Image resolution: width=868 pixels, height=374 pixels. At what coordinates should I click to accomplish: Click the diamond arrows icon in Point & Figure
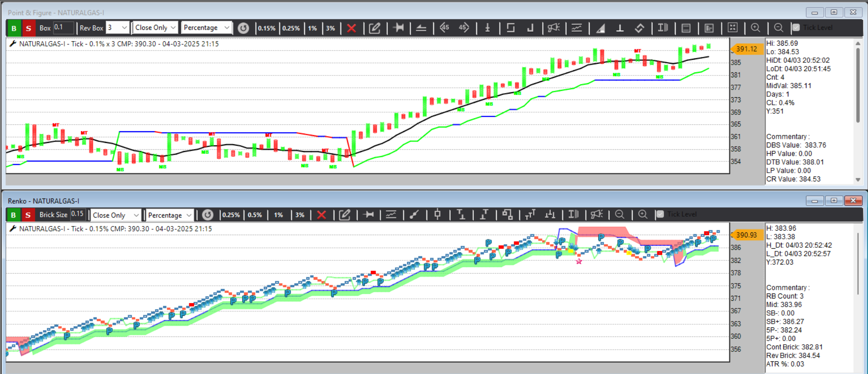[639, 28]
